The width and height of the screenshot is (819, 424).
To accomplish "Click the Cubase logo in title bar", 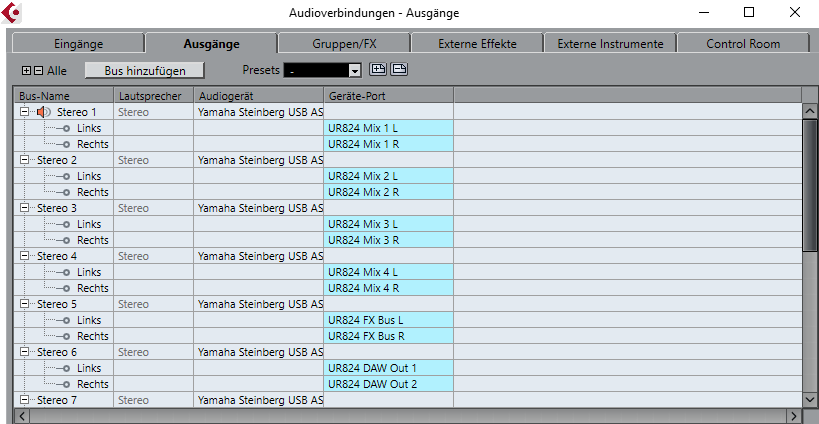I will pyautogui.click(x=11, y=13).
